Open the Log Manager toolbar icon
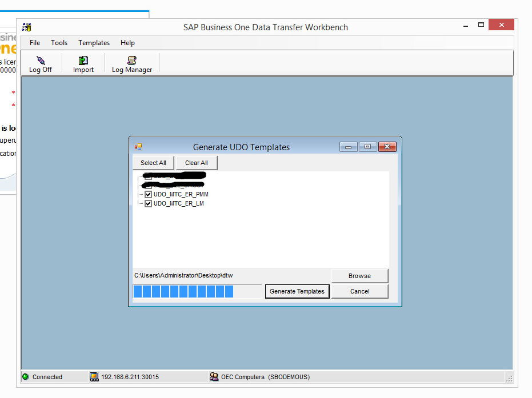This screenshot has width=532, height=398. [131, 61]
